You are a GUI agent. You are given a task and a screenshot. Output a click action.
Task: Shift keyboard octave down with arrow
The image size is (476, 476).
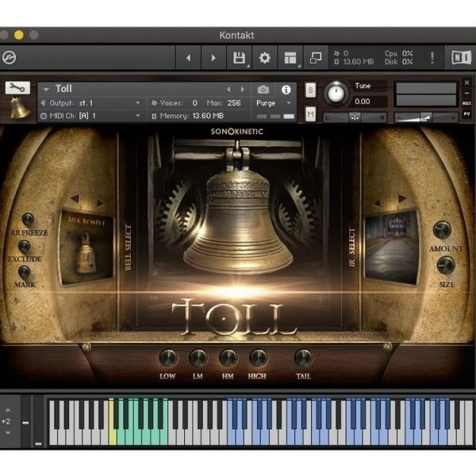pyautogui.click(x=8, y=433)
